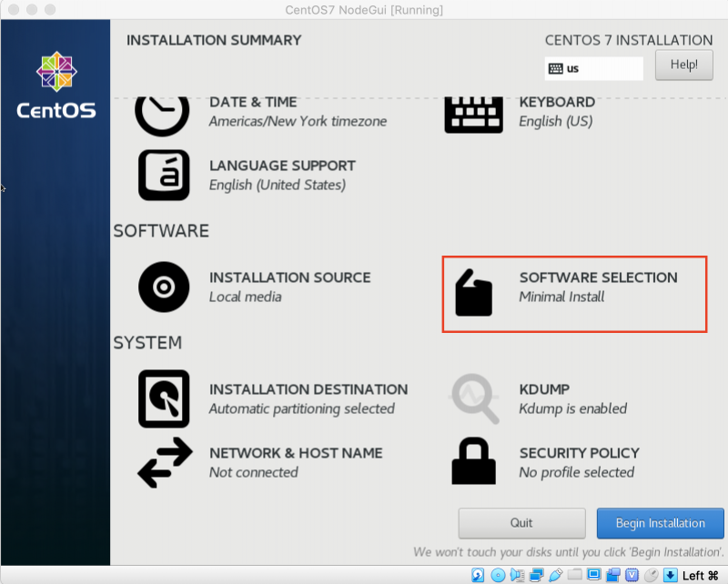This screenshot has height=584, width=728.
Task: Select the Installation Source disc icon
Action: pos(164,287)
